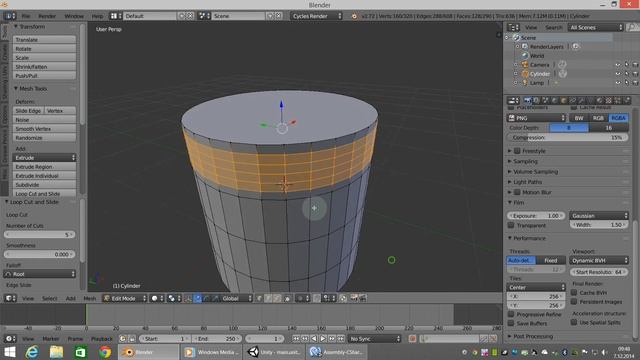Open the Texture properties tab
The height and width of the screenshot is (360, 640).
609,100
